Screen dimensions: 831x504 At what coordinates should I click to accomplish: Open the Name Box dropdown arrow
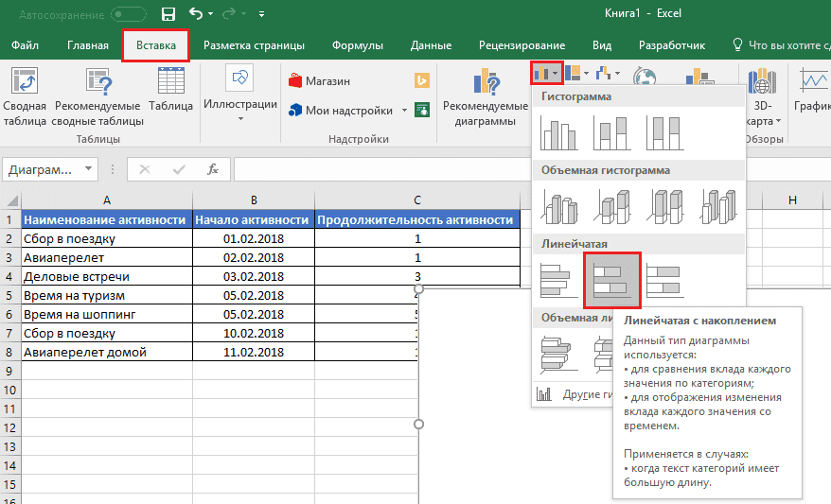[x=89, y=169]
